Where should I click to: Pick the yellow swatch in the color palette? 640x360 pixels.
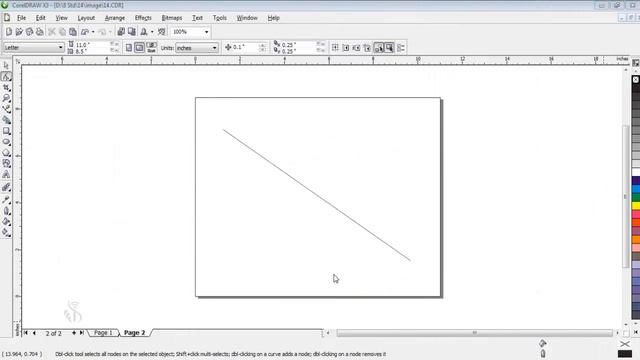click(636, 206)
